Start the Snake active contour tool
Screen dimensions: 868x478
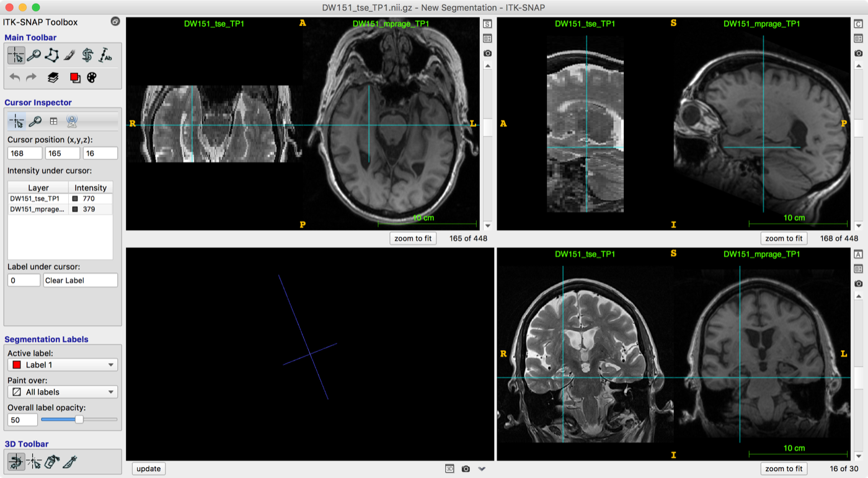[x=87, y=56]
